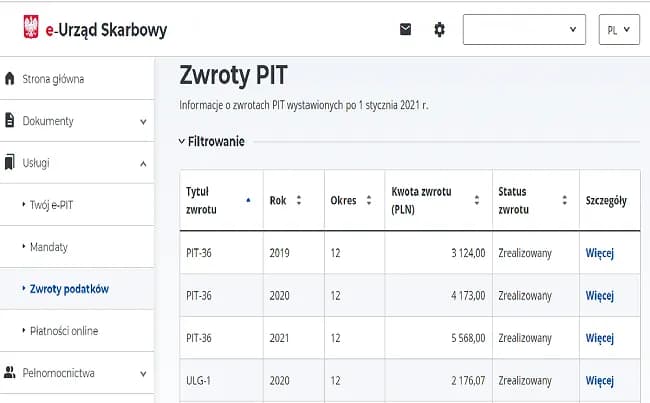The height and width of the screenshot is (403, 650).
Task: Expand the Filtrowanie section
Action: coord(211,142)
